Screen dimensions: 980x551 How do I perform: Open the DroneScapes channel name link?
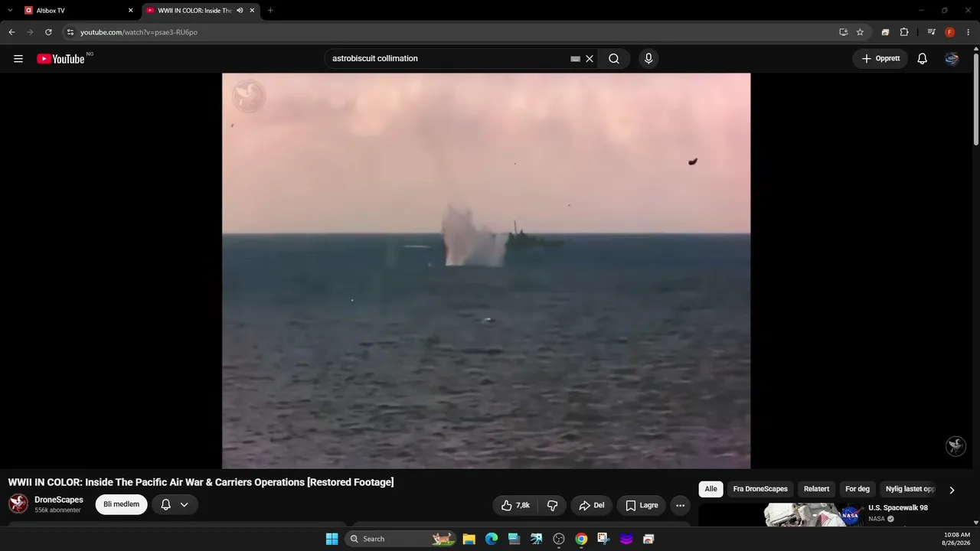click(x=59, y=500)
